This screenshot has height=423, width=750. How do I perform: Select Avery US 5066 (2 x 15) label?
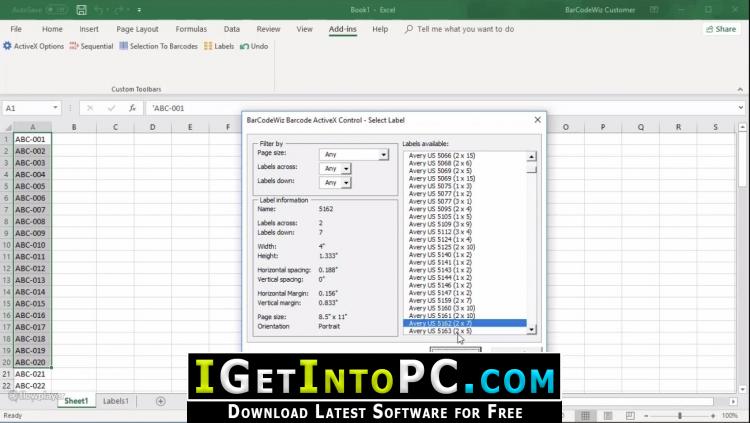tap(442, 156)
